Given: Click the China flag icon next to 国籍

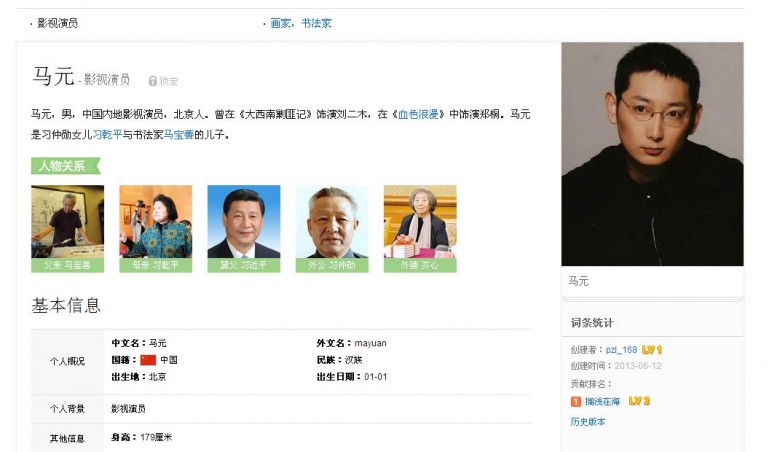Looking at the screenshot, I should point(148,360).
